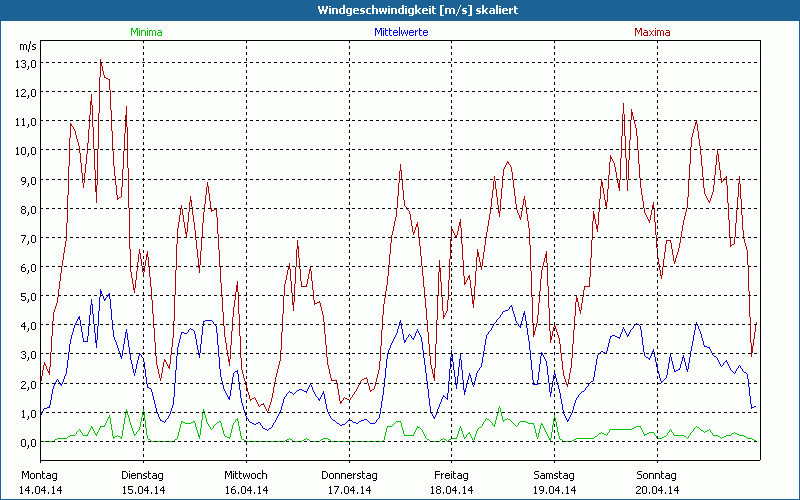Click the date 15.04.14
The image size is (800, 500).
[143, 490]
